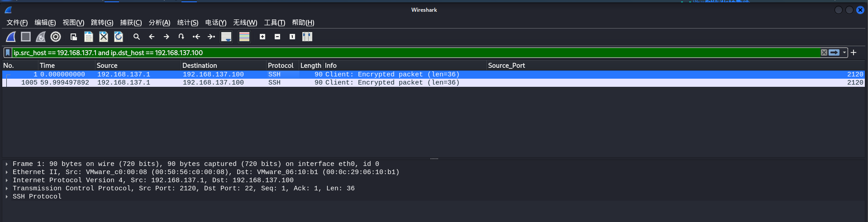Viewport: 868px width, 222px height.
Task: Sort by the Source column header
Action: (x=138, y=66)
